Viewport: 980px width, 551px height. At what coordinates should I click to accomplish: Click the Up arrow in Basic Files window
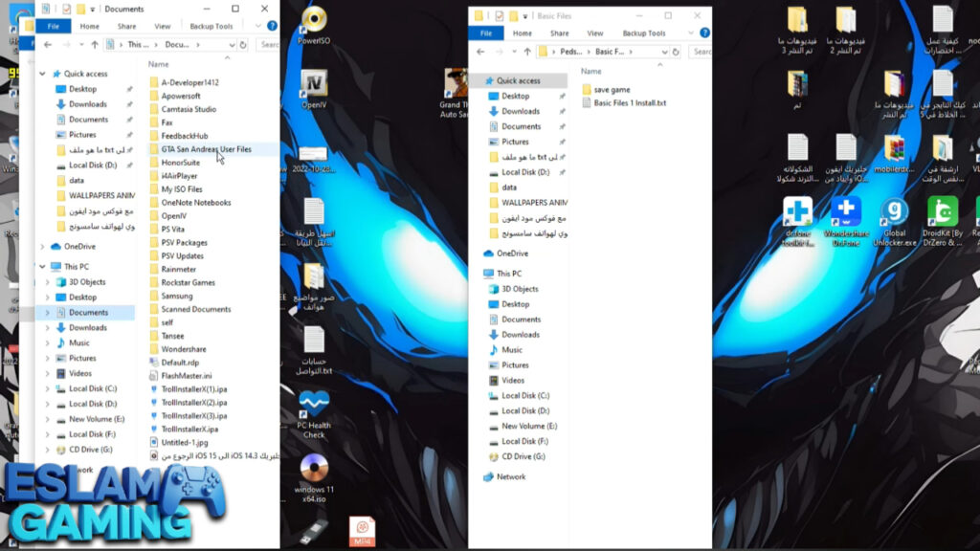(526, 52)
